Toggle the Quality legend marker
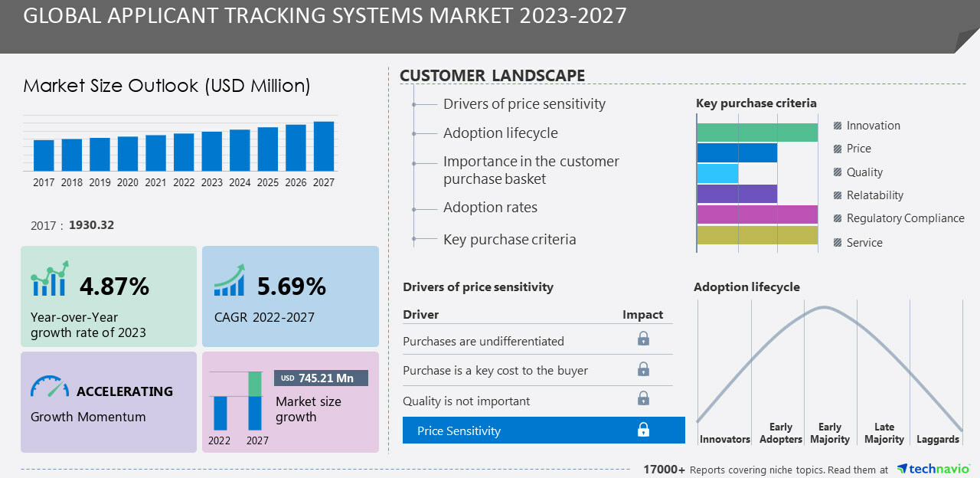 tap(838, 172)
